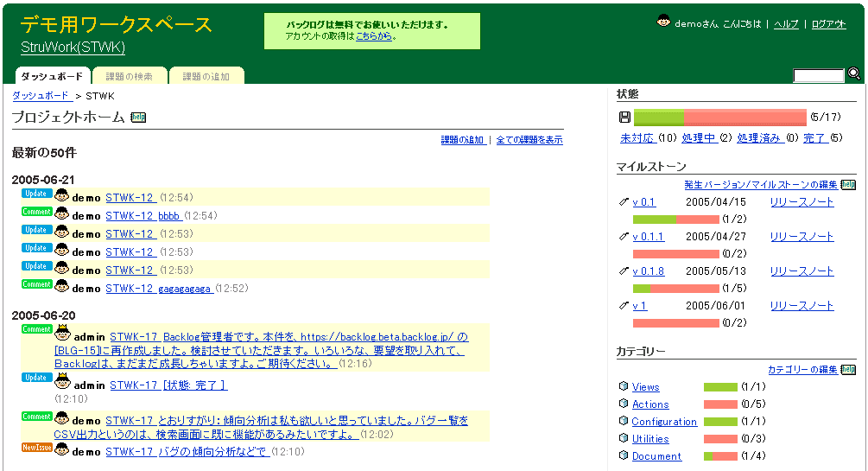This screenshot has height=471, width=868.
Task: Click pencil icon beside v 0.1.1
Action: point(624,236)
